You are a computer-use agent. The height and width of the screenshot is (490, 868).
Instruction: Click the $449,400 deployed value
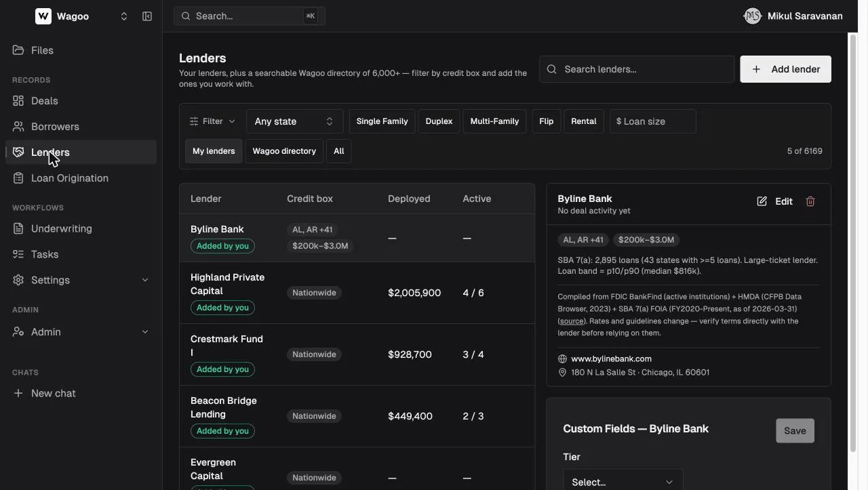tap(410, 416)
